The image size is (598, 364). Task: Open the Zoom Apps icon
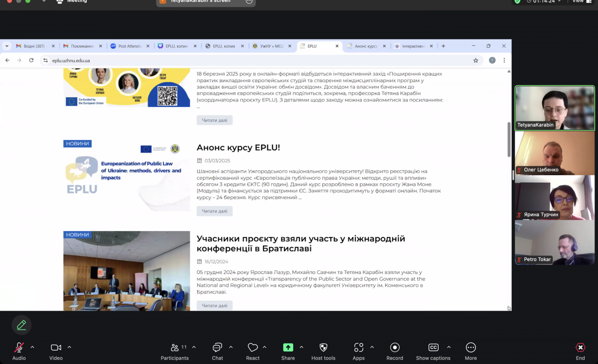tap(358, 347)
